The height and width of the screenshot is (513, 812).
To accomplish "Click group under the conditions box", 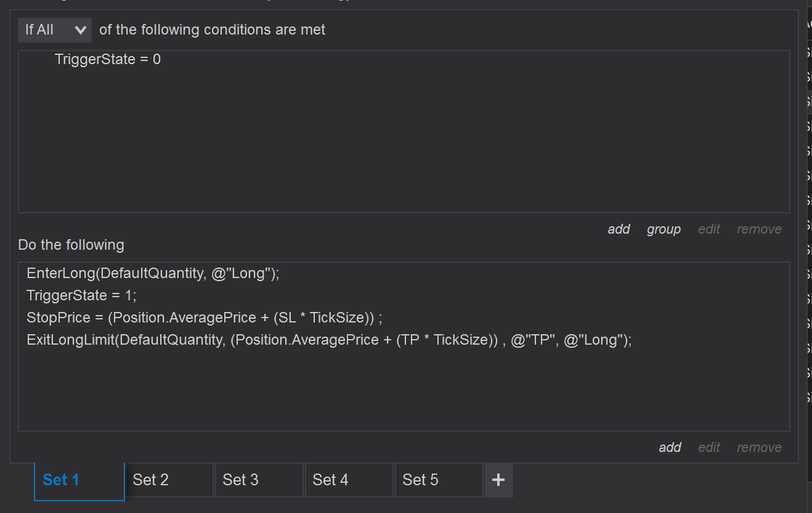I will (x=664, y=229).
